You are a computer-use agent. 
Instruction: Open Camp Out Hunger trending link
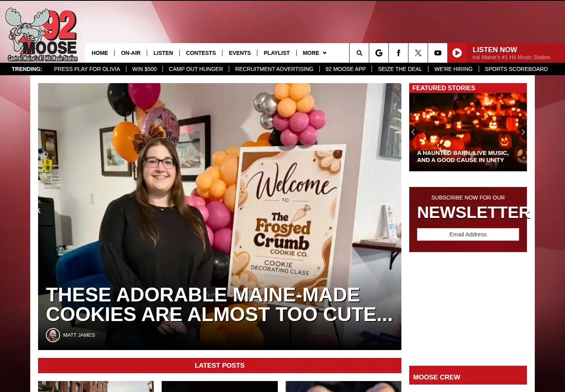[x=196, y=69]
